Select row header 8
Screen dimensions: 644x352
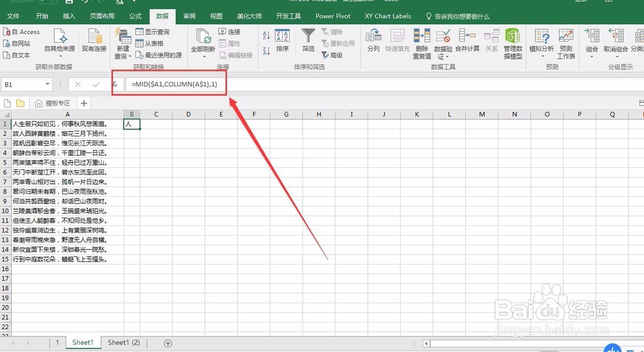[5, 192]
